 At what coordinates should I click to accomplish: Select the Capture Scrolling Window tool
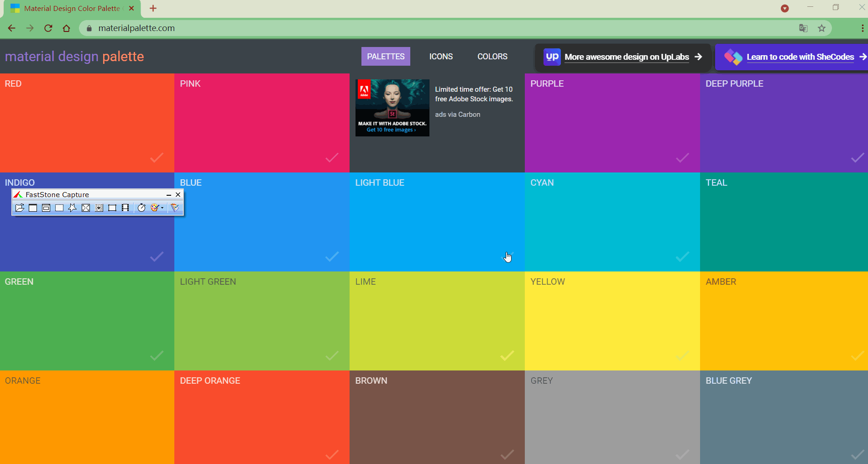99,208
